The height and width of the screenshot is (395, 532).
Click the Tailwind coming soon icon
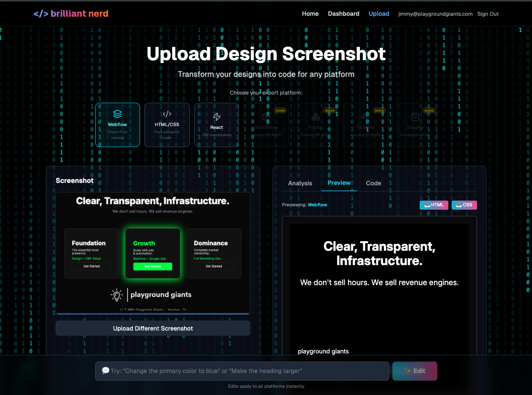pos(365,117)
